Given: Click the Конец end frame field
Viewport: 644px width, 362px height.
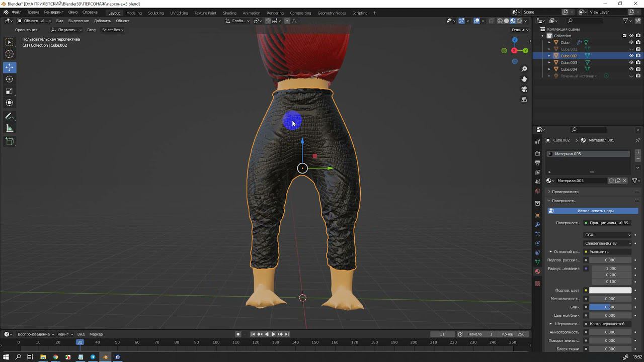Looking at the screenshot, I should [514, 334].
